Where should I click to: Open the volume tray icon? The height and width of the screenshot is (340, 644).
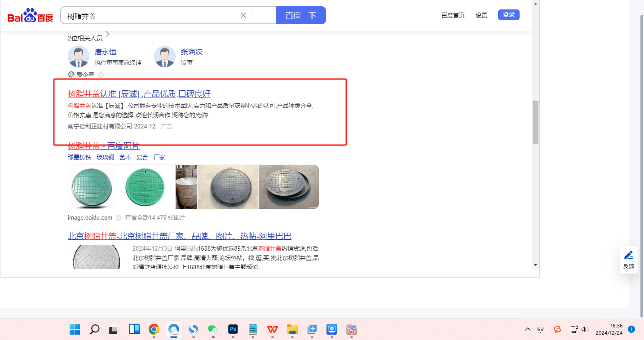[584, 329]
